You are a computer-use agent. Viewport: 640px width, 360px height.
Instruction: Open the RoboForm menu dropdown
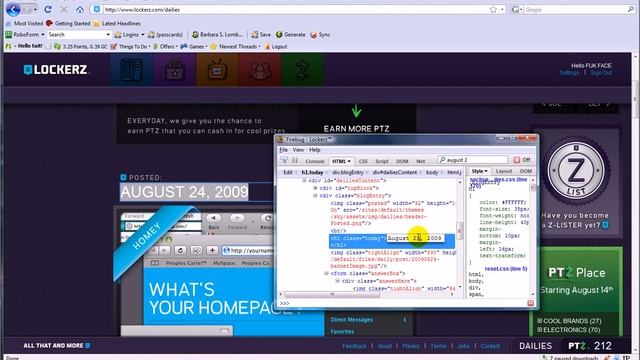[42, 35]
